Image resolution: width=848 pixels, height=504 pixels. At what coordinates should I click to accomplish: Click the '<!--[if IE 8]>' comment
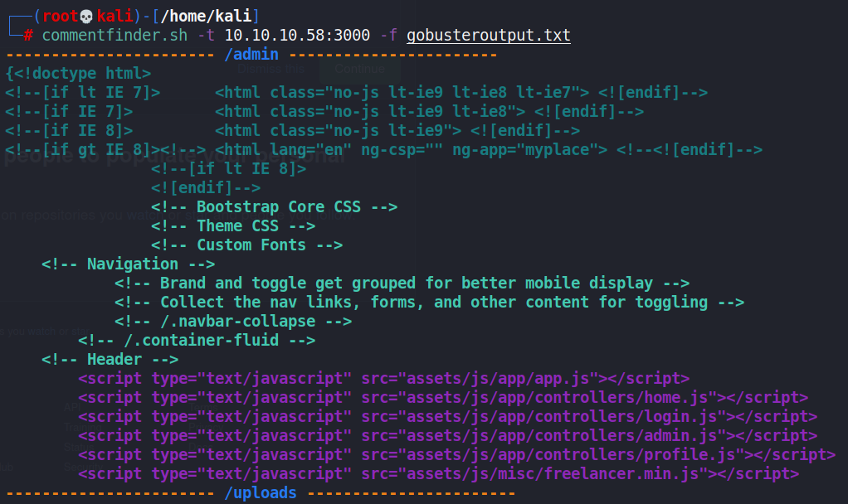(69, 131)
